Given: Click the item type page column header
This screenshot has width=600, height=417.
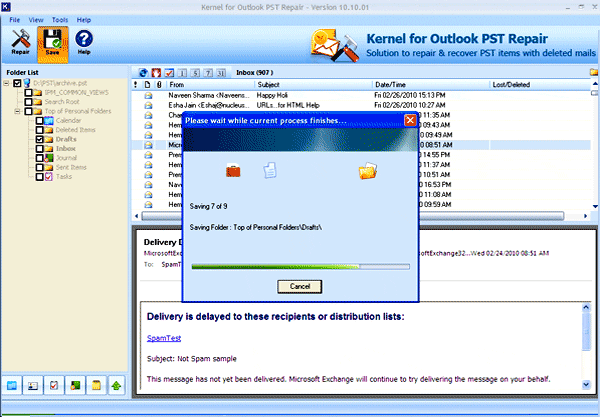Looking at the screenshot, I should tap(148, 85).
